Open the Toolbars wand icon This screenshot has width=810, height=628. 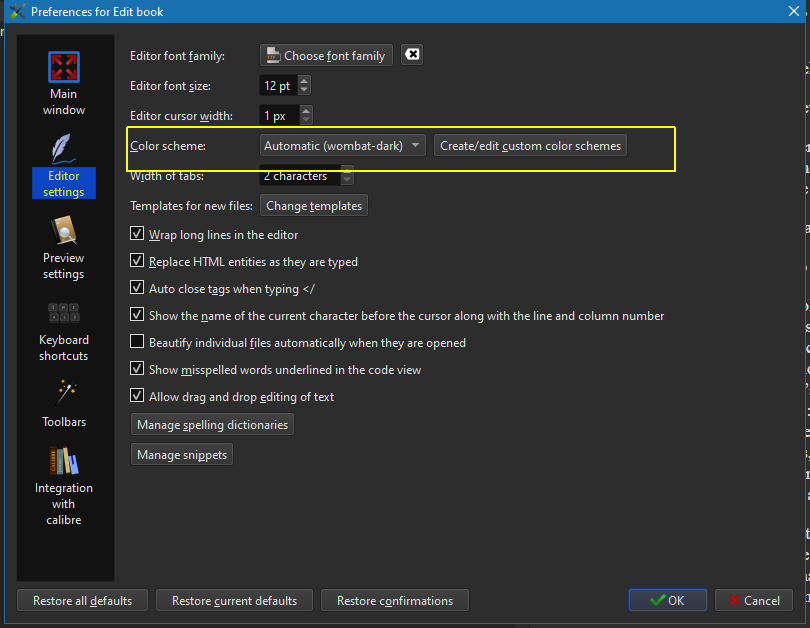pyautogui.click(x=63, y=392)
